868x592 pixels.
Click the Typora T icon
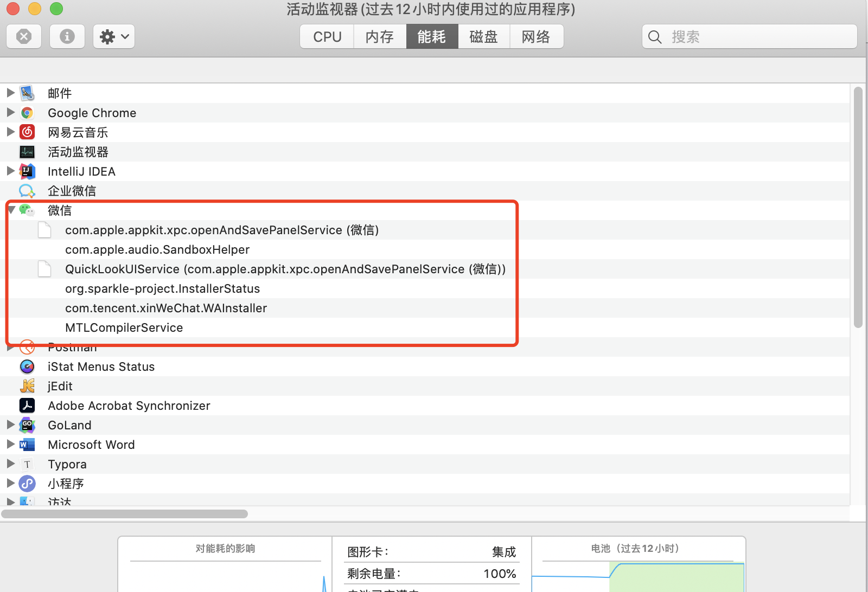coord(27,464)
